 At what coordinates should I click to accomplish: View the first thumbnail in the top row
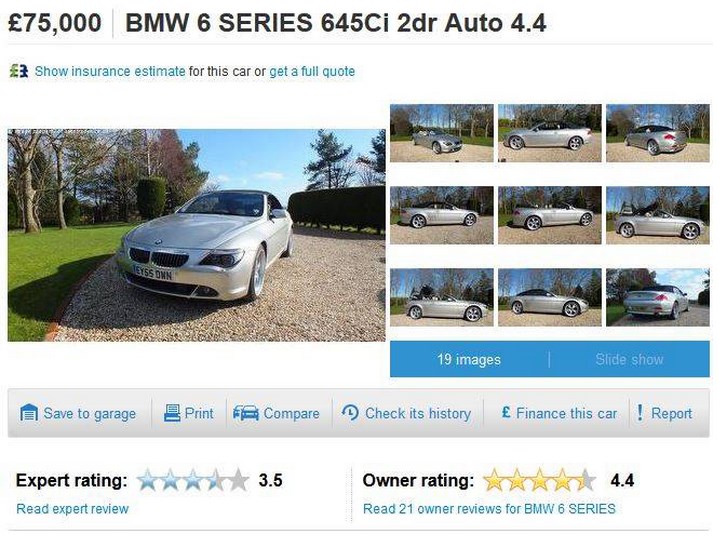pyautogui.click(x=442, y=133)
